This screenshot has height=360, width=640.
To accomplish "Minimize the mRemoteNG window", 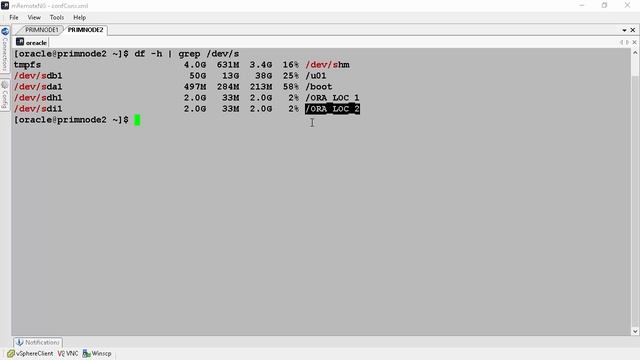I will pos(582,6).
